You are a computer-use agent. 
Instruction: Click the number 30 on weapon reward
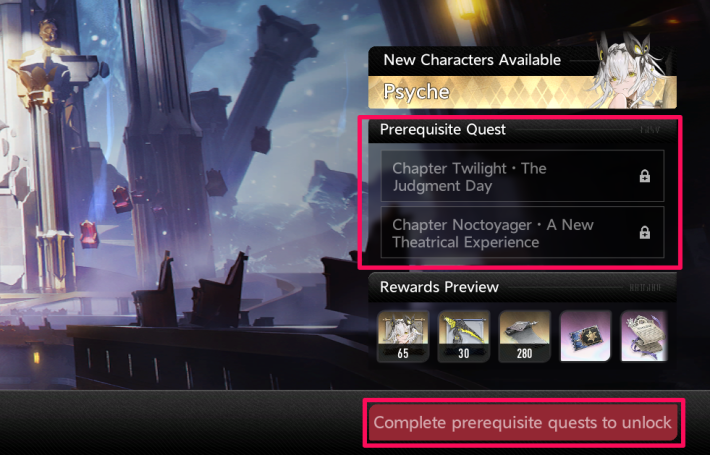(x=464, y=353)
